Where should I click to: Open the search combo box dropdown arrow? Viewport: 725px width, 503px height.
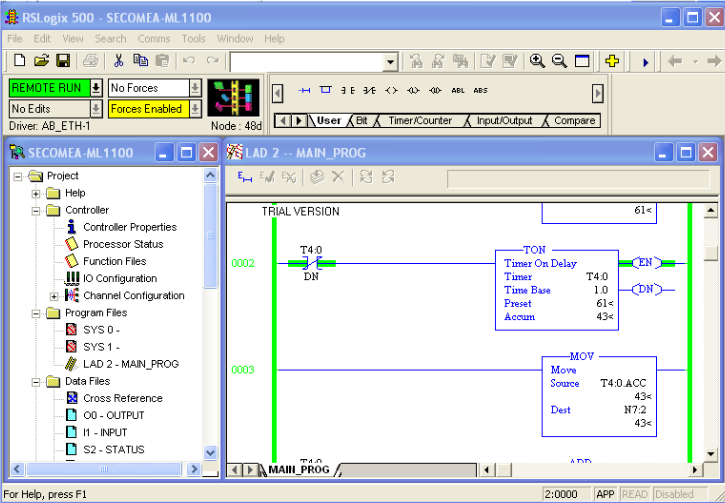[x=391, y=62]
